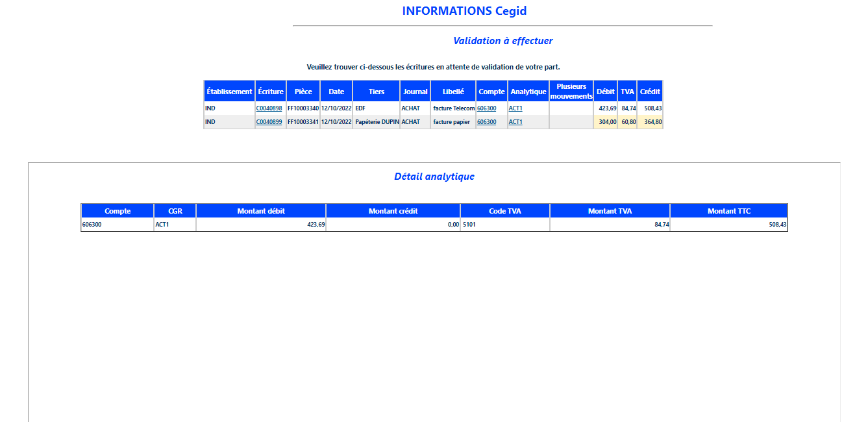The width and height of the screenshot is (868, 422).
Task: Click the highlighted 364,80 crédit cell
Action: coord(650,122)
